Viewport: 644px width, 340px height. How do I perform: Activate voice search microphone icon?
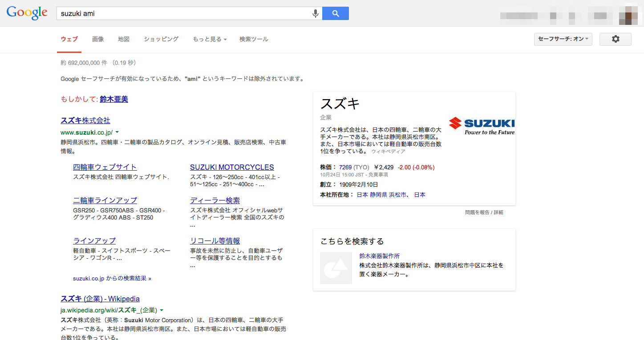(316, 14)
